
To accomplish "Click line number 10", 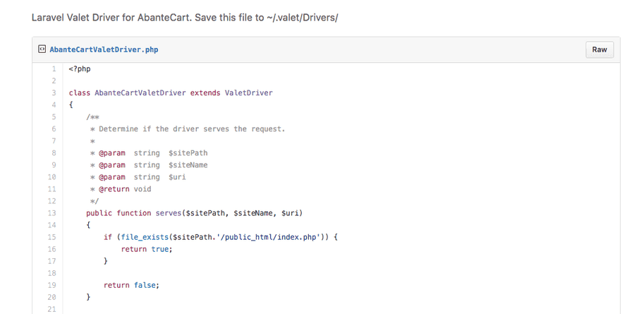I will click(52, 177).
